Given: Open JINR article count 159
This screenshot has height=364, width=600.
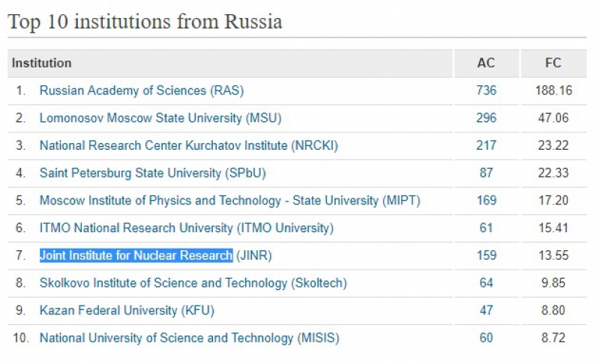Looking at the screenshot, I should [486, 255].
